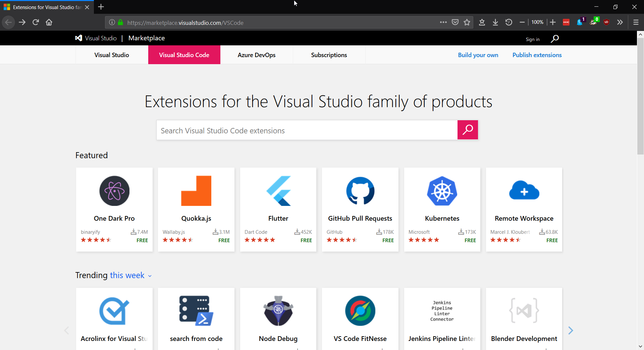Click the page vertical scrollbar thumb
Viewport: 644px width, 350px height.
point(640,94)
